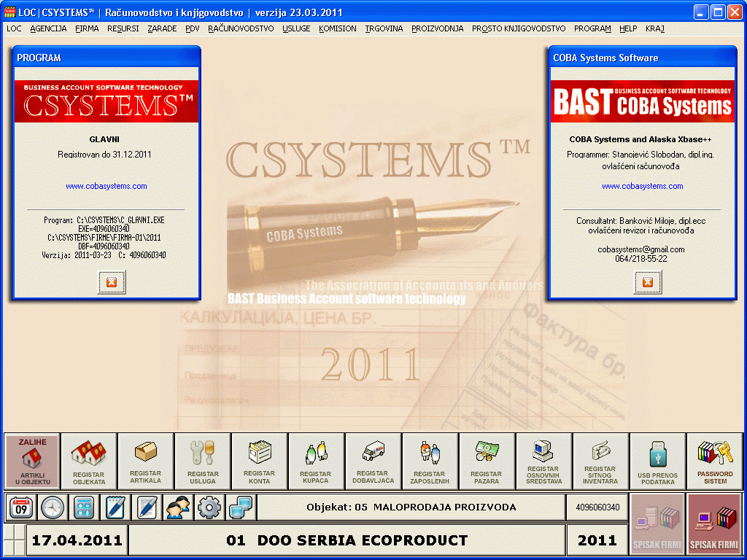Open Registar Osnovnih Sredstava icon
Screen dimensions: 747x560
[543, 461]
